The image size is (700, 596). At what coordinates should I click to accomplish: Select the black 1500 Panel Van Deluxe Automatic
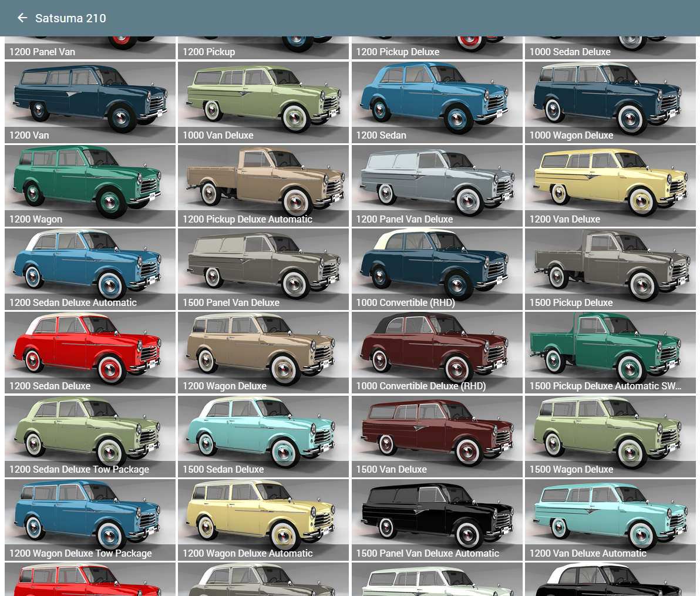coord(437,520)
